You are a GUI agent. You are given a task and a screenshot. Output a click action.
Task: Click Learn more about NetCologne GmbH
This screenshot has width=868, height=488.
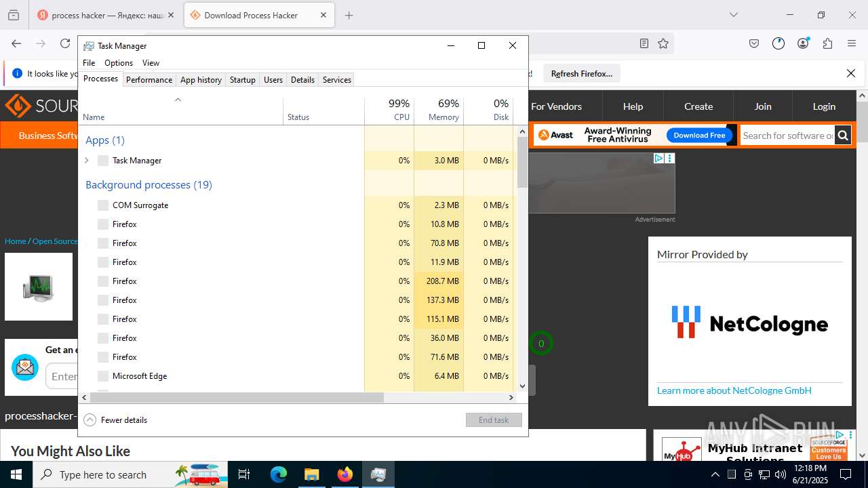click(x=734, y=390)
